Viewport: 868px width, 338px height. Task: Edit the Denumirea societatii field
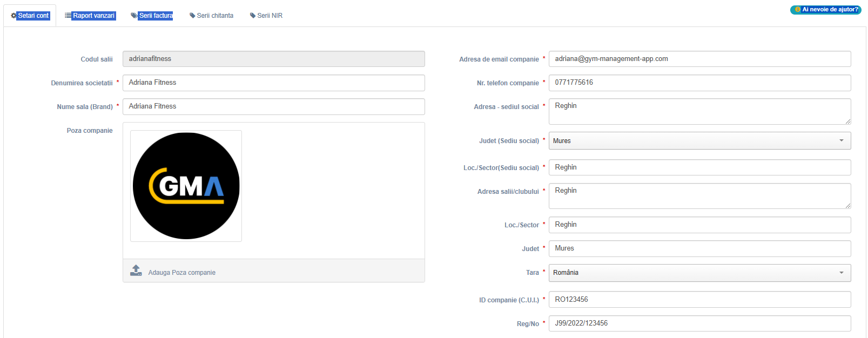tap(274, 83)
